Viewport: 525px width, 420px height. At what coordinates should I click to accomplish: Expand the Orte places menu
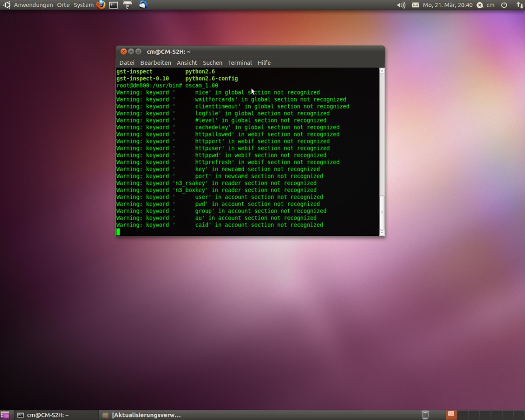point(63,5)
